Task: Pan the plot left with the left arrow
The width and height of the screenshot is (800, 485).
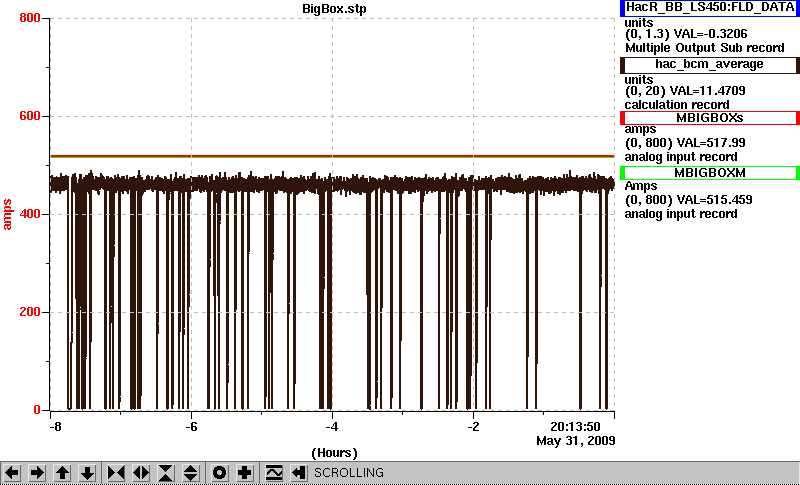Action: [12, 473]
